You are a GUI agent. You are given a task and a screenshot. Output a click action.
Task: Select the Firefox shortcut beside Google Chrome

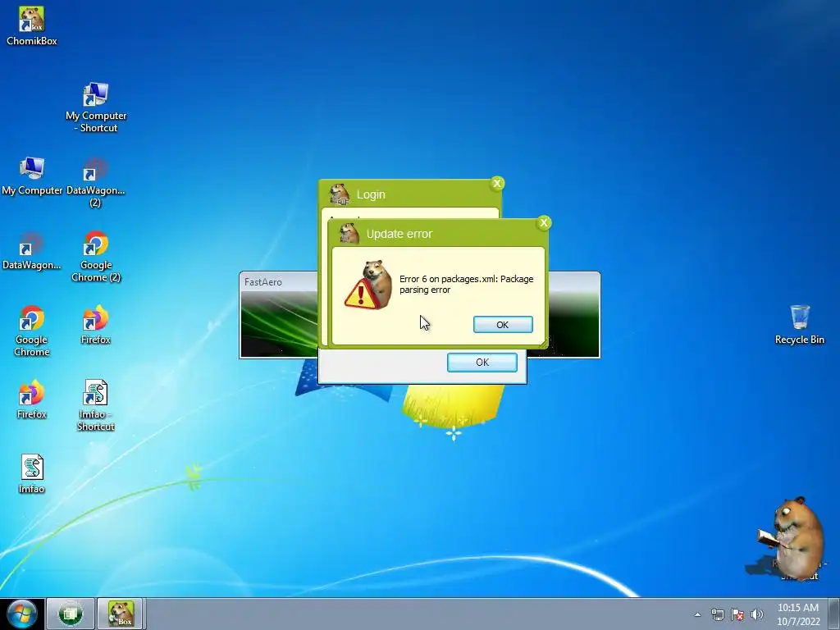click(95, 325)
